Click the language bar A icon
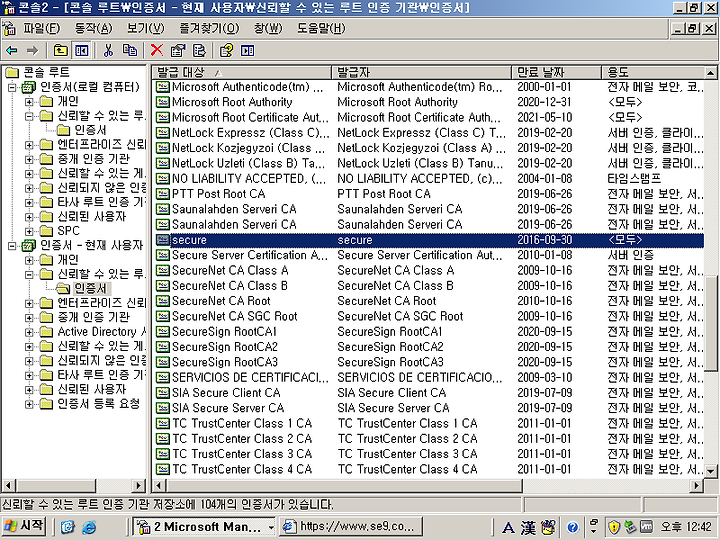Image resolution: width=720 pixels, height=540 pixels. (508, 528)
